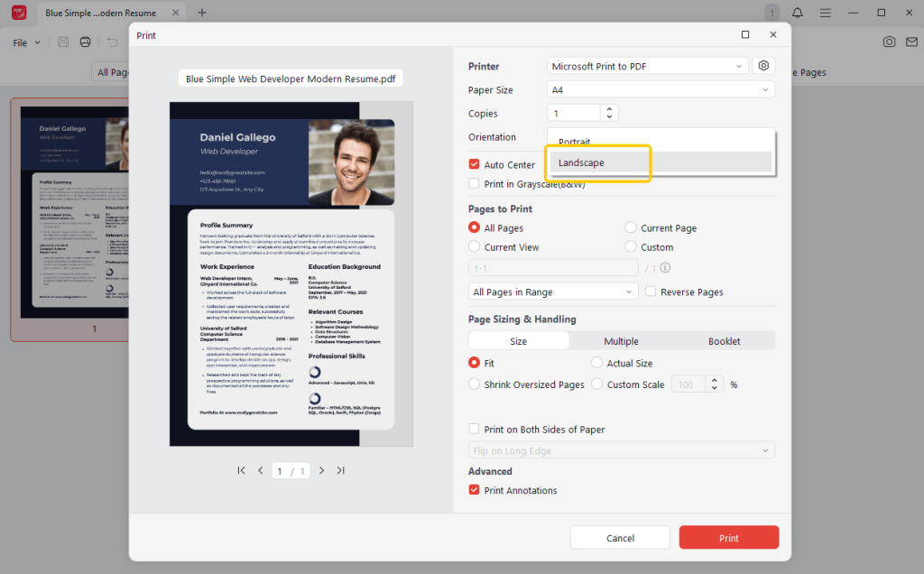Expand the Paper Size dropdown

pos(661,90)
